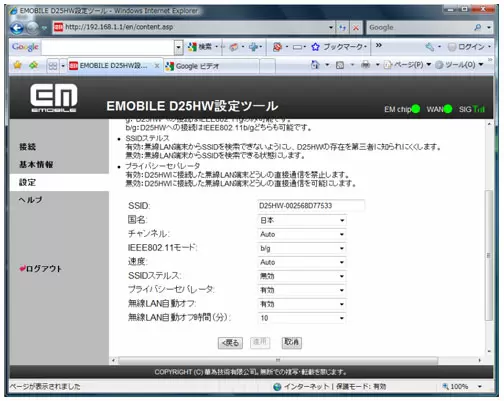Close the EMOBILE D25HW tab
Screen dimensions: 504x401
(x=157, y=66)
